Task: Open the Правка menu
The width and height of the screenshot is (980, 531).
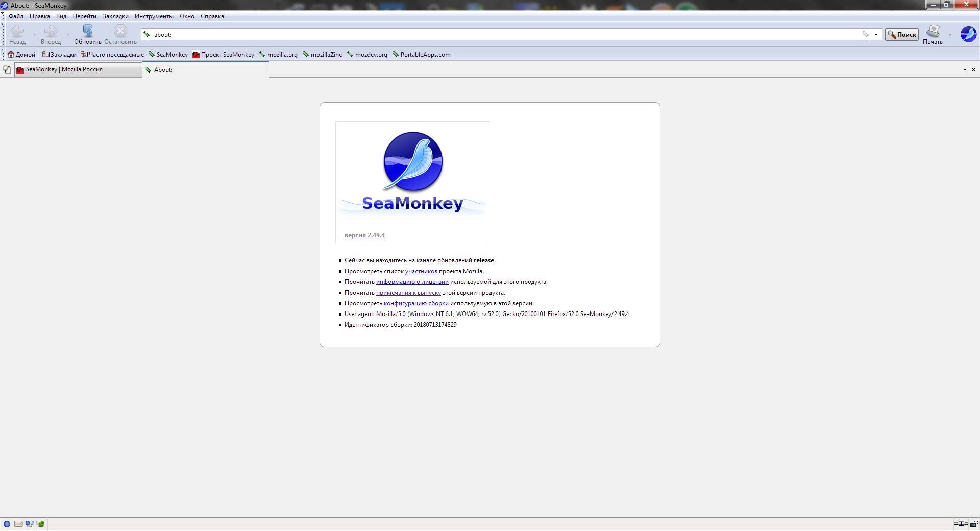Action: point(40,16)
